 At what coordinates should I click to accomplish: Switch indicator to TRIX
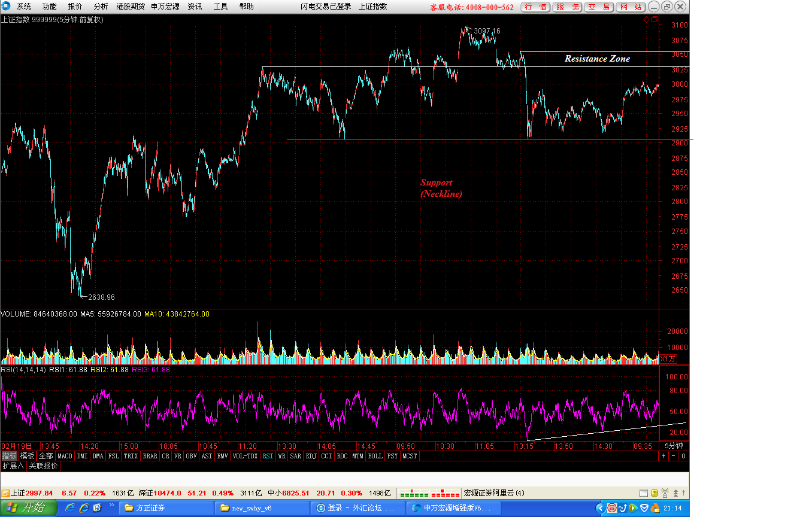tap(131, 456)
